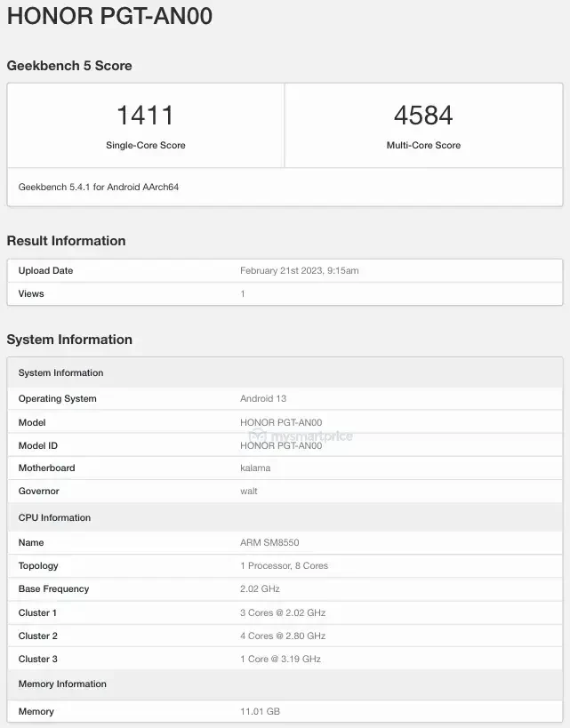Click the Memory value 11.01 GB

tap(261, 711)
